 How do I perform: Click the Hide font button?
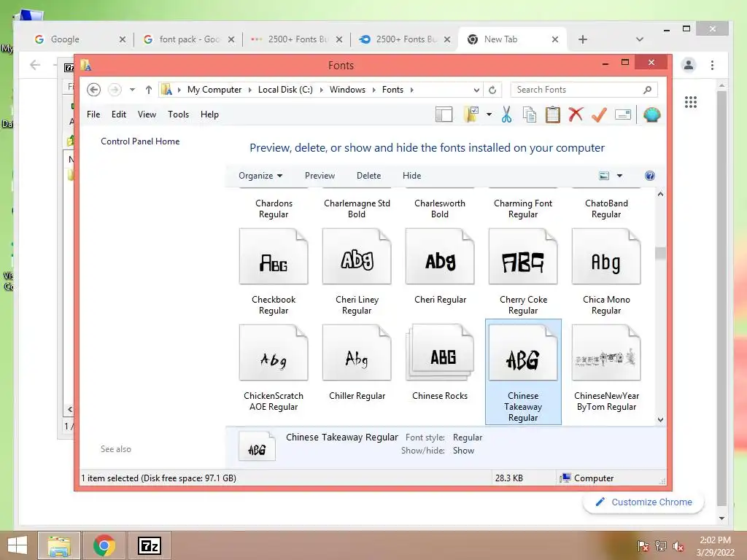coord(411,176)
